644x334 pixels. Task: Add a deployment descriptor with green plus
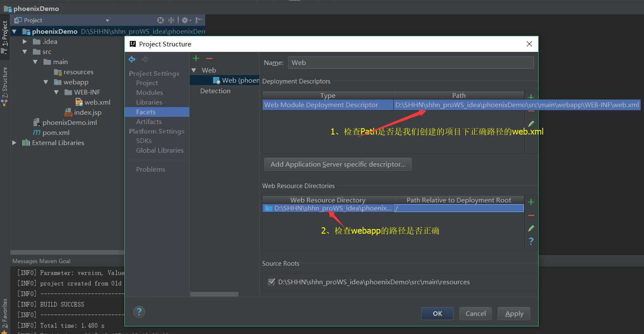(531, 97)
